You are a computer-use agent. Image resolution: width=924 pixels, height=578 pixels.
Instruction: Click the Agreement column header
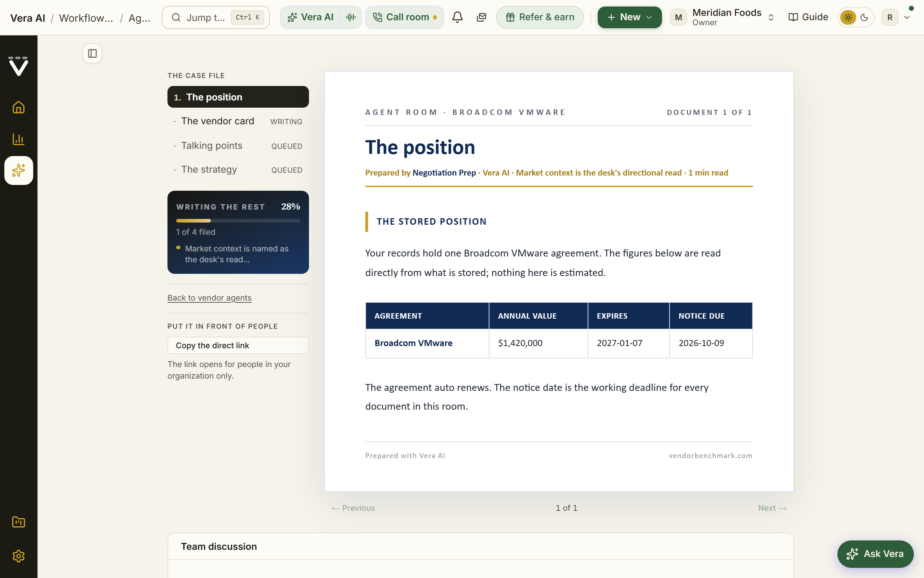point(427,316)
